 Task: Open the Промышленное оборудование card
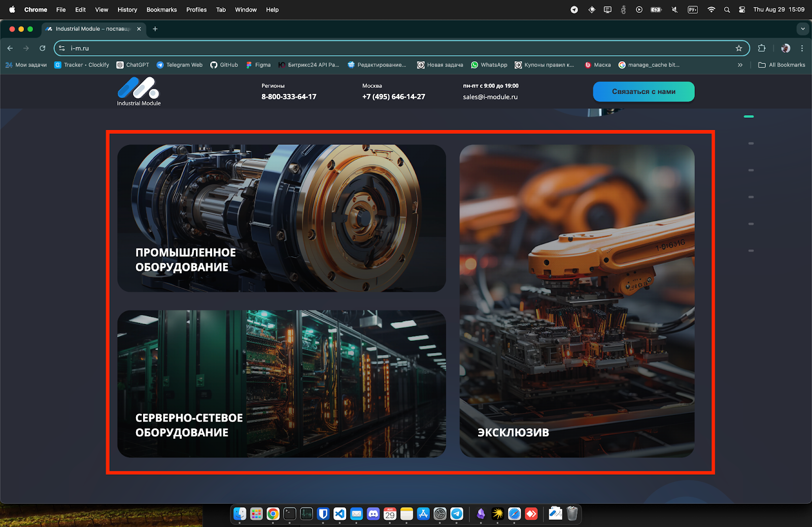(282, 218)
